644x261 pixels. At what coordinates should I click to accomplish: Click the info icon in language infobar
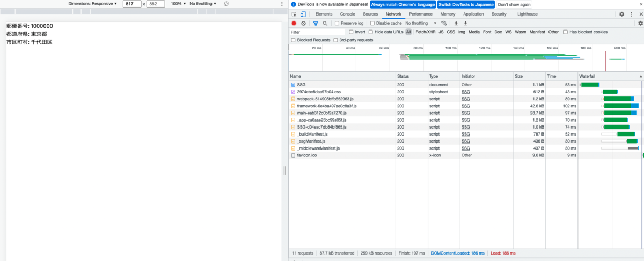click(x=294, y=4)
